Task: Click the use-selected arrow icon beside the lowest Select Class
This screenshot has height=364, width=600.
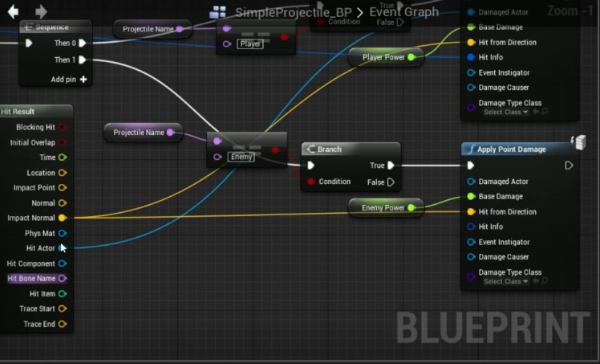Action: 536,281
